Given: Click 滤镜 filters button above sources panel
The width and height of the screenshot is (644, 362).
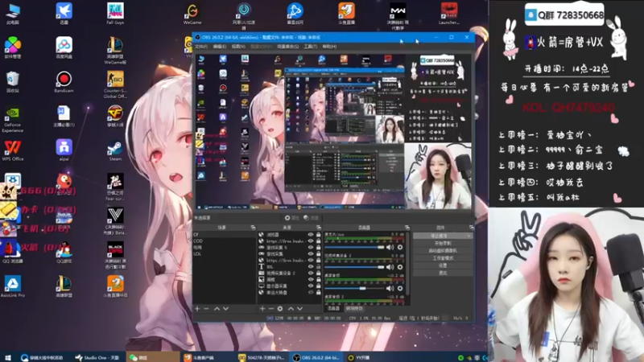Looking at the screenshot, I should click(x=311, y=218).
